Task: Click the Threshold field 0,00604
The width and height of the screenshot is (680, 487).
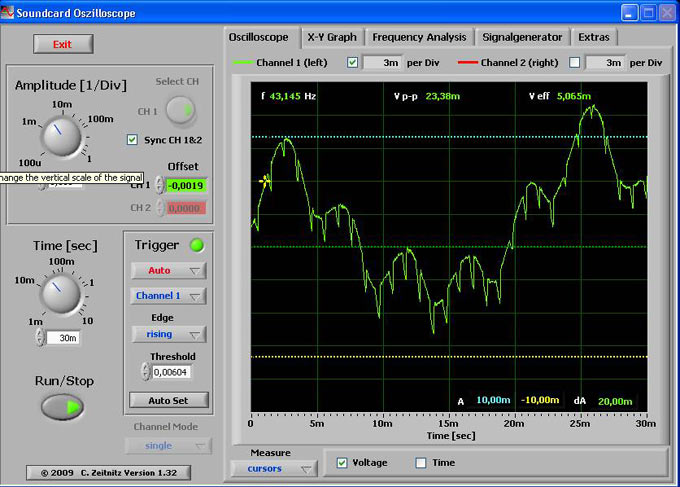Action: [171, 372]
